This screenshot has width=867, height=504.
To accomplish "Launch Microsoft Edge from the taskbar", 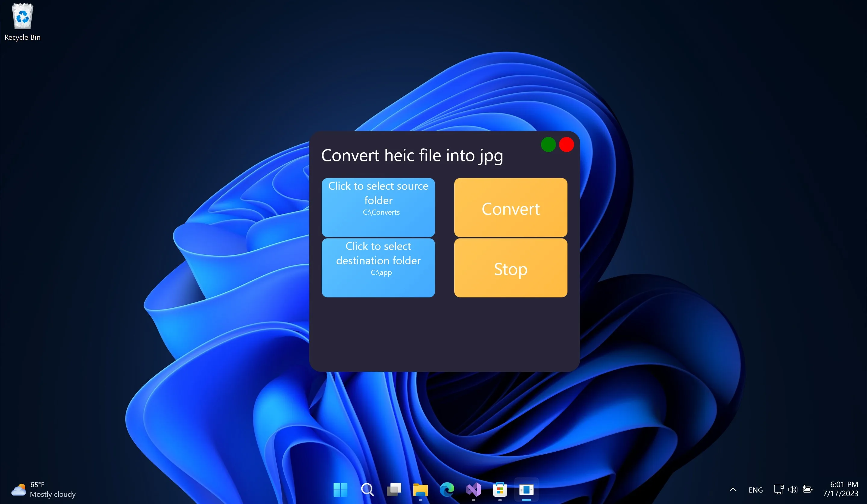I will 447,490.
